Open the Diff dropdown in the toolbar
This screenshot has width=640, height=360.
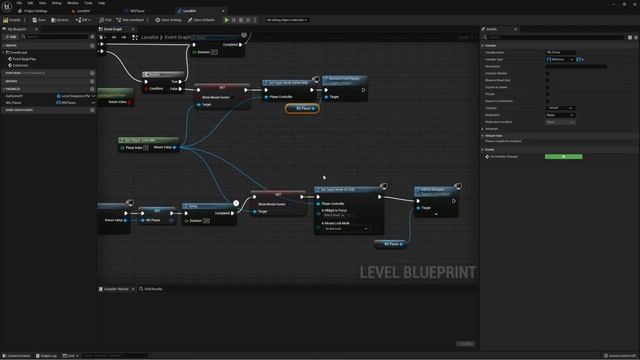click(x=83, y=20)
